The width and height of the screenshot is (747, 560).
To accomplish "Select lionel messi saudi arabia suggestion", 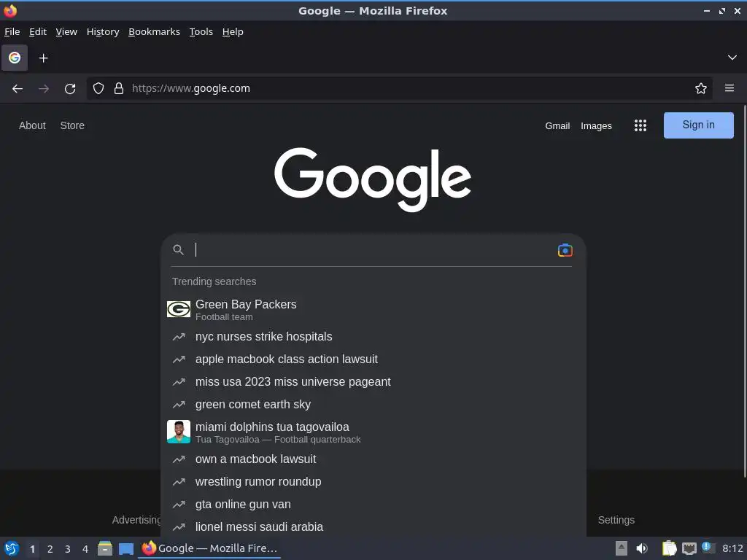I will (x=373, y=527).
